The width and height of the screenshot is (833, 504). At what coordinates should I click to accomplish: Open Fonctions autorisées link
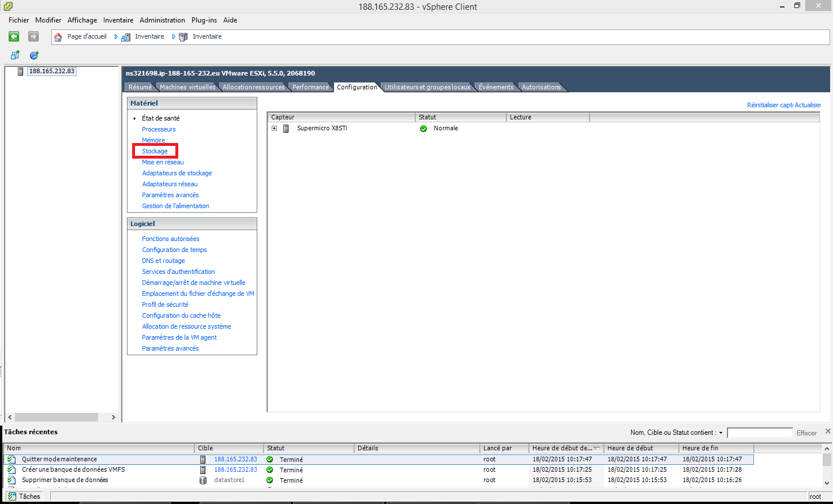pyautogui.click(x=171, y=239)
